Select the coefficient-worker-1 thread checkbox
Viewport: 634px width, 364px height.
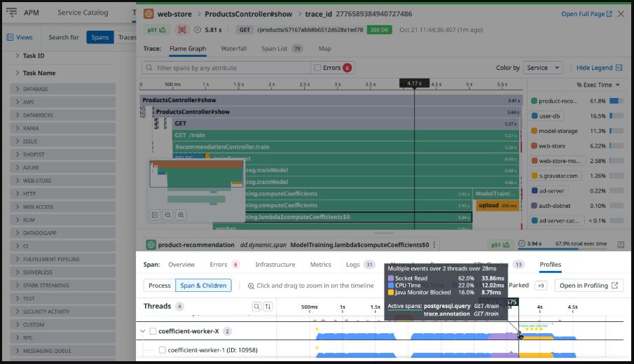point(162,350)
